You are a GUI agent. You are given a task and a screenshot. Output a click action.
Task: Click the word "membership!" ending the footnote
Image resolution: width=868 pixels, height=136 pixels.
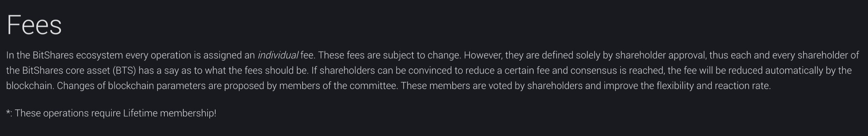(x=188, y=113)
